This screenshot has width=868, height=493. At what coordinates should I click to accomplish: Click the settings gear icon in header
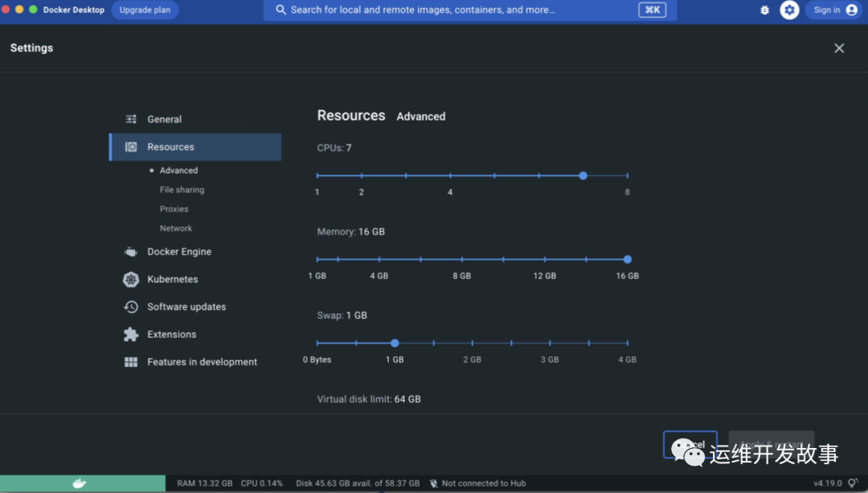(x=789, y=10)
